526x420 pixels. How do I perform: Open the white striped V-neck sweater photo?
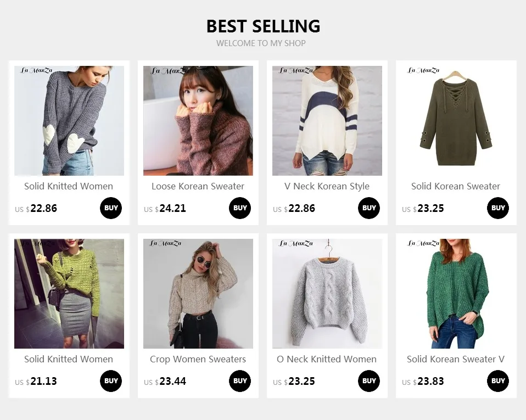(327, 121)
